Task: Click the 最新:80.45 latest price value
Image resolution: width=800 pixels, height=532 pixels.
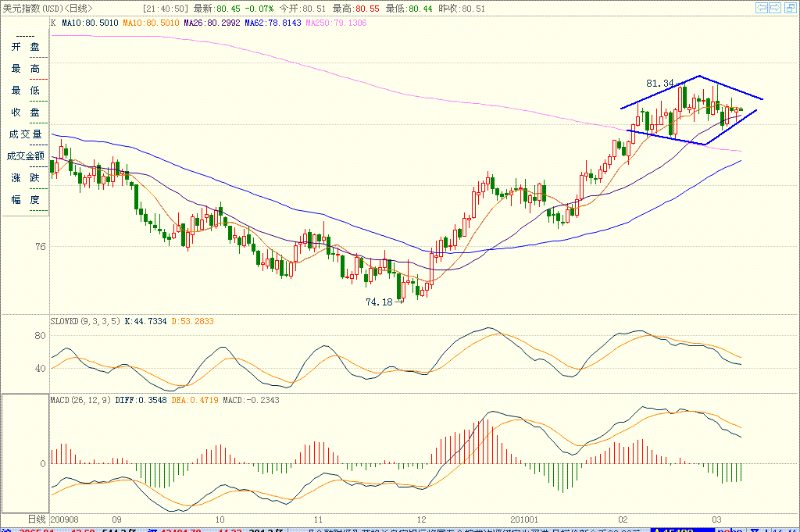Action: [x=217, y=9]
